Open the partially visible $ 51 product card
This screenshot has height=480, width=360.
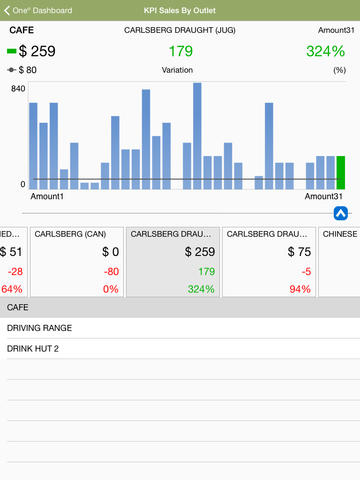[14, 262]
